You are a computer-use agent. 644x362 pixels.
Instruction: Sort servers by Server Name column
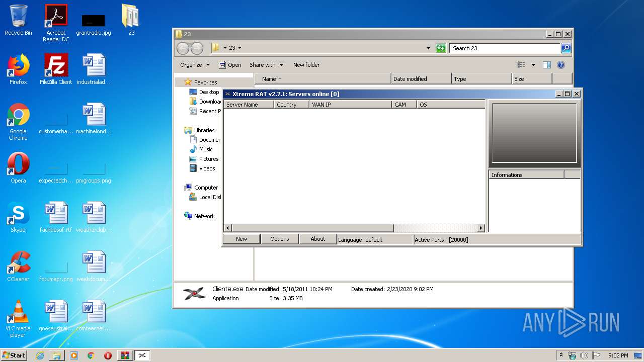249,105
